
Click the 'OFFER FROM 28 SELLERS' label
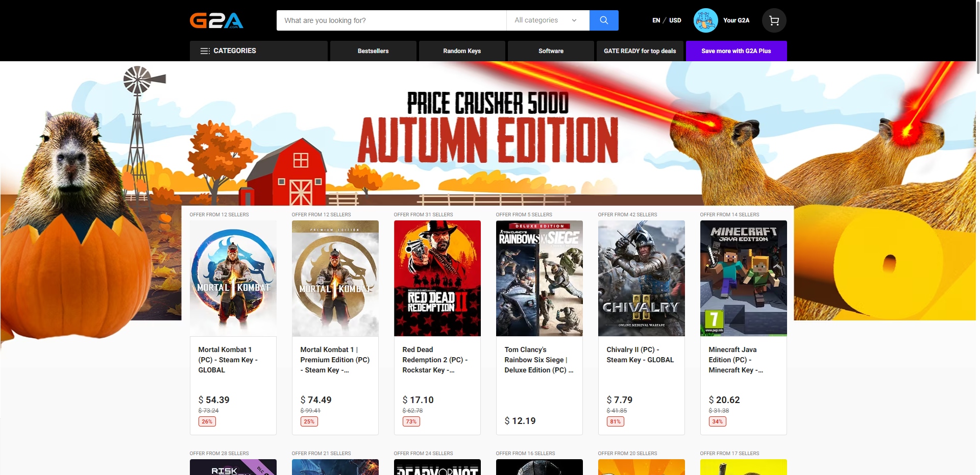coord(219,454)
